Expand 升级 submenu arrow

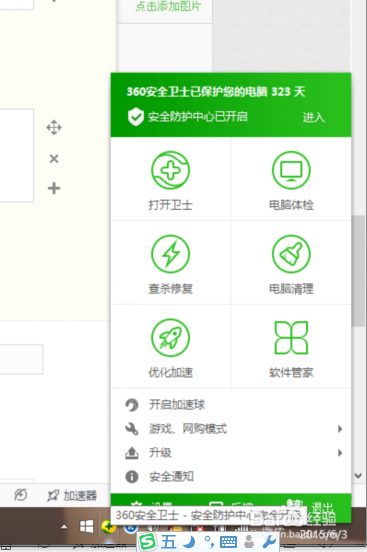340,453
